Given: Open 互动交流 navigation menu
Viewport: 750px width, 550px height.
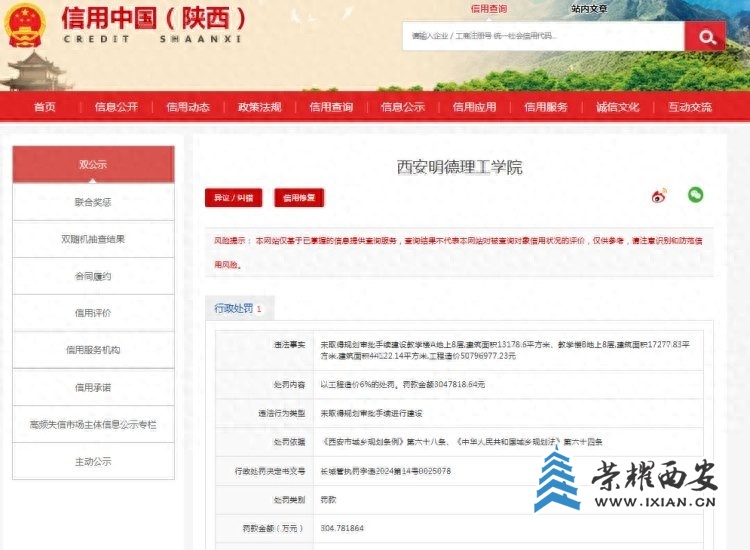Looking at the screenshot, I should point(690,107).
